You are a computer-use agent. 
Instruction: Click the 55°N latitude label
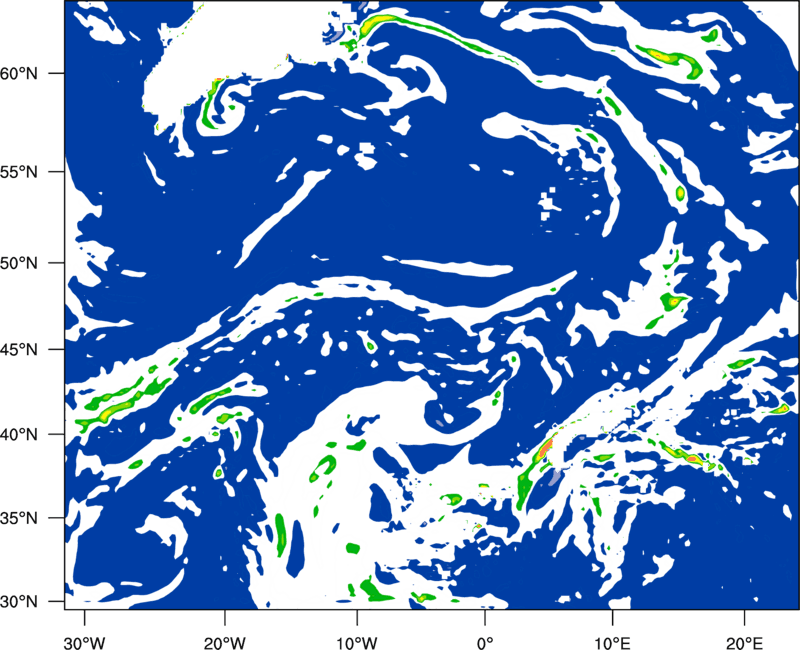click(x=19, y=171)
